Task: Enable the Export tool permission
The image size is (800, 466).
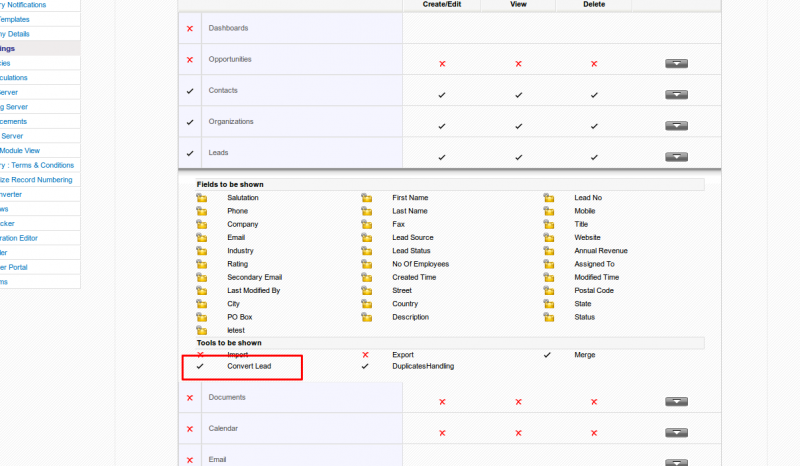Action: [365, 355]
